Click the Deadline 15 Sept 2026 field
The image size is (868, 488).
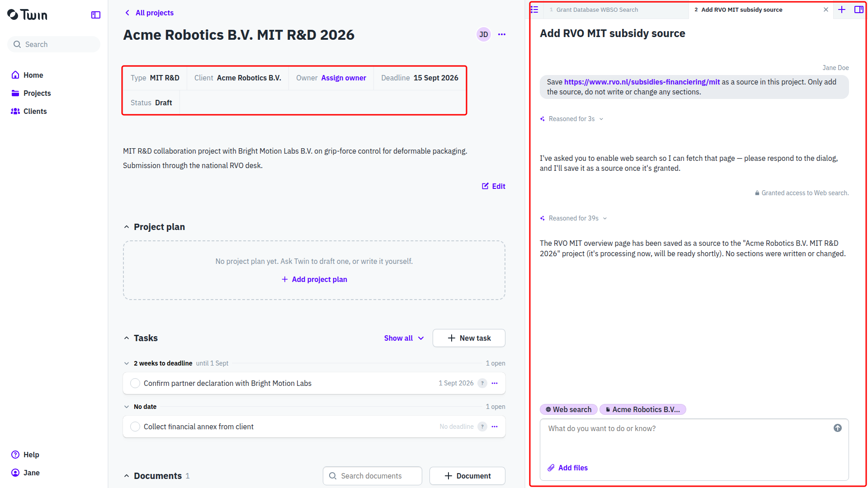pos(420,78)
